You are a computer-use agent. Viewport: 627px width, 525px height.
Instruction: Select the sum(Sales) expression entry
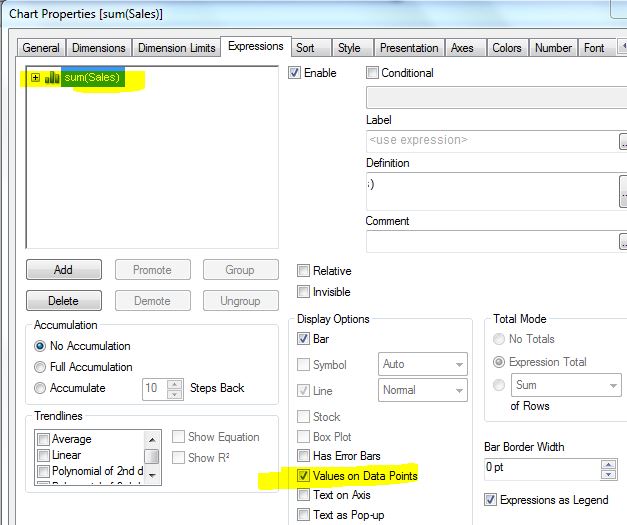click(x=92, y=77)
